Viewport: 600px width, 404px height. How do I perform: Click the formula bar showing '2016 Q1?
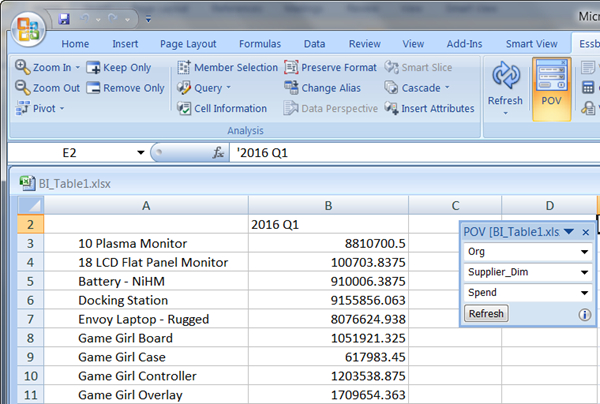(415, 153)
